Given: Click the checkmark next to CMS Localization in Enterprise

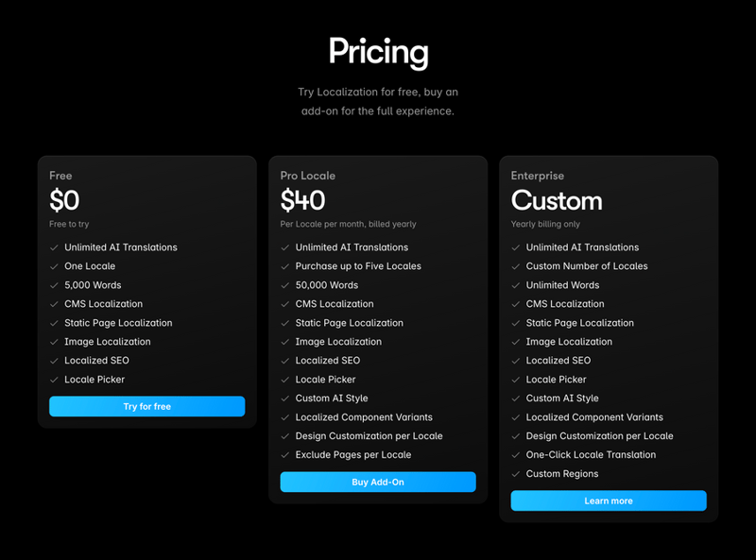Looking at the screenshot, I should [513, 304].
